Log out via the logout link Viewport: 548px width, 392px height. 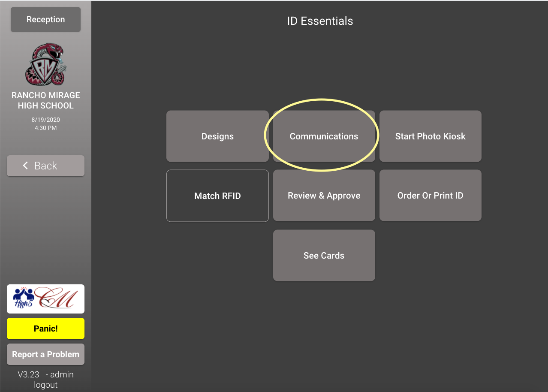[45, 385]
